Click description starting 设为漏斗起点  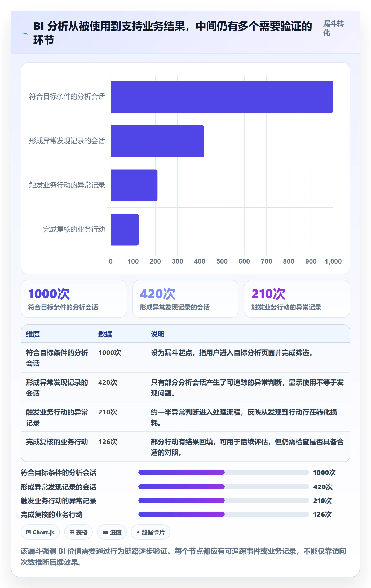[232, 353]
